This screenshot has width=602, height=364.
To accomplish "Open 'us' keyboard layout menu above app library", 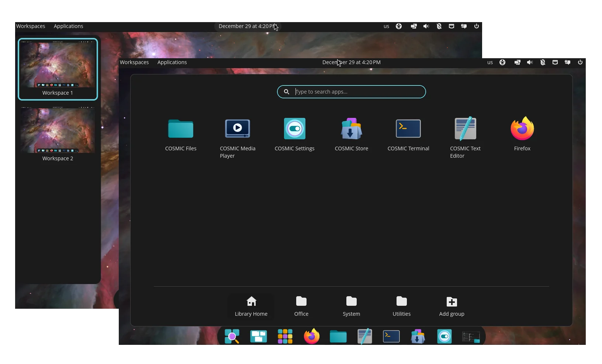I will [490, 62].
